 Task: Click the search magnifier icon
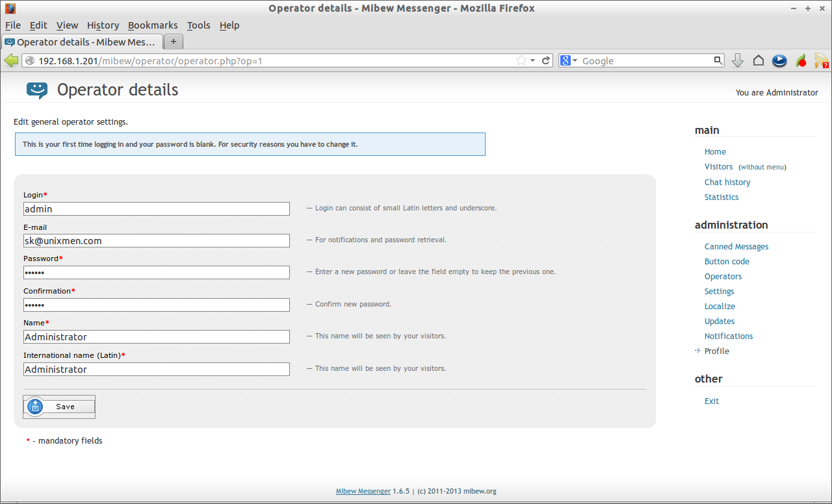(x=718, y=60)
